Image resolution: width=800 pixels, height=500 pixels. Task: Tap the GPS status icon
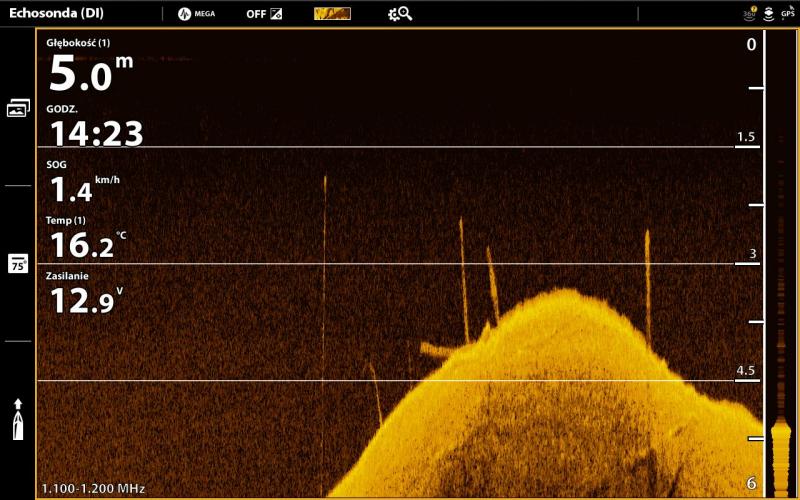coord(788,14)
